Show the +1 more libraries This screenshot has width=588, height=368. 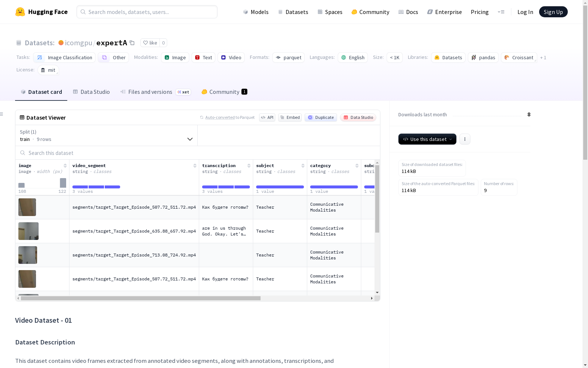point(543,57)
